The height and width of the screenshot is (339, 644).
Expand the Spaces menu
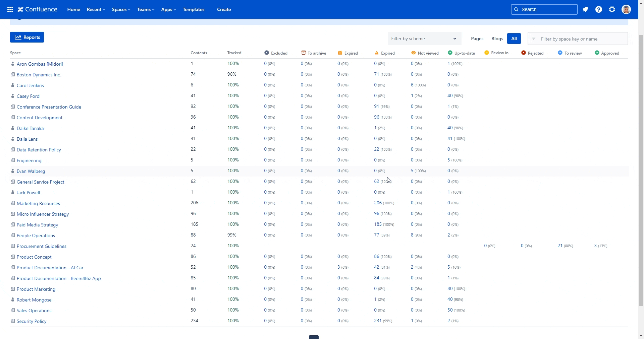coord(121,9)
